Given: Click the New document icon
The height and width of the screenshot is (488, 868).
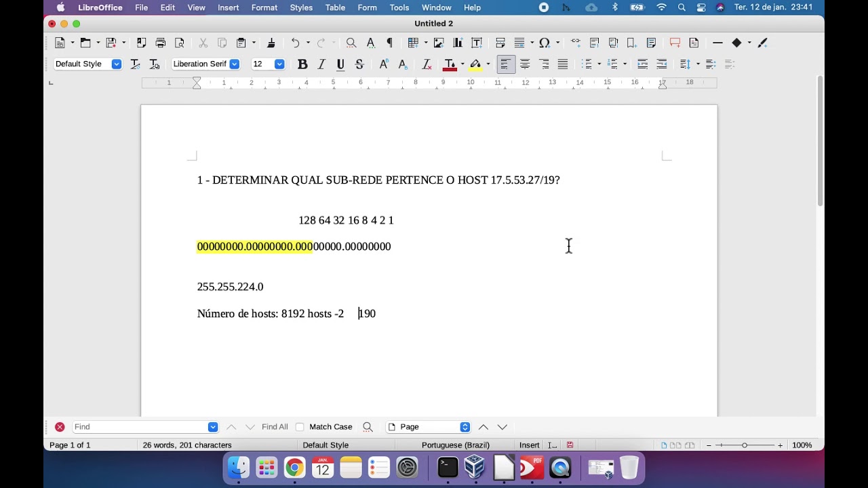Looking at the screenshot, I should click(60, 43).
